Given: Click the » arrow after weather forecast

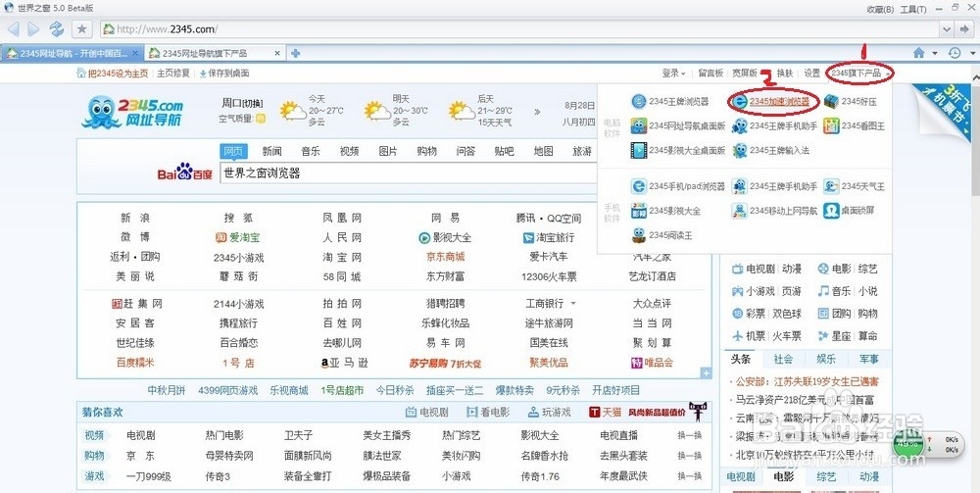Looking at the screenshot, I should (x=537, y=112).
